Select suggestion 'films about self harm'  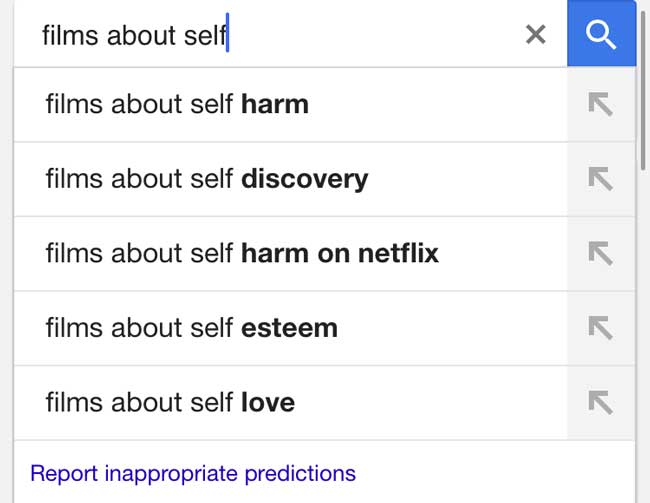pyautogui.click(x=177, y=104)
